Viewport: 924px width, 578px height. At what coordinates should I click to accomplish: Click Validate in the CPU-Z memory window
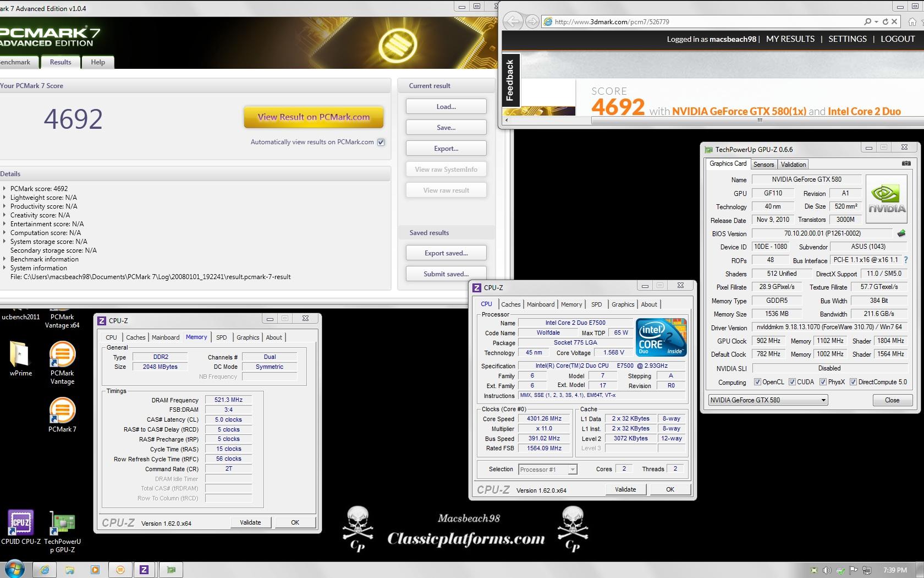pyautogui.click(x=250, y=522)
